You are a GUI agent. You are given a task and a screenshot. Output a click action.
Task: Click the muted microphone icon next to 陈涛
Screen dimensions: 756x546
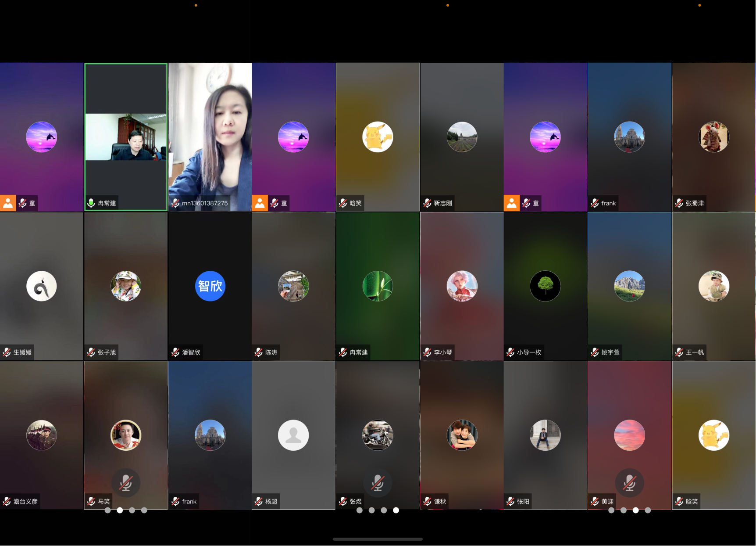tap(259, 352)
